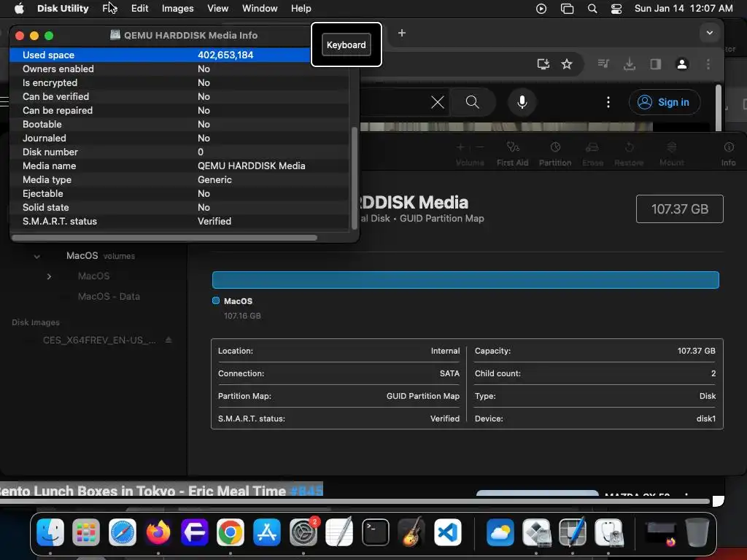Click the install app icon in Chrome address bar
Viewport: 747px width, 560px height.
pos(543,64)
